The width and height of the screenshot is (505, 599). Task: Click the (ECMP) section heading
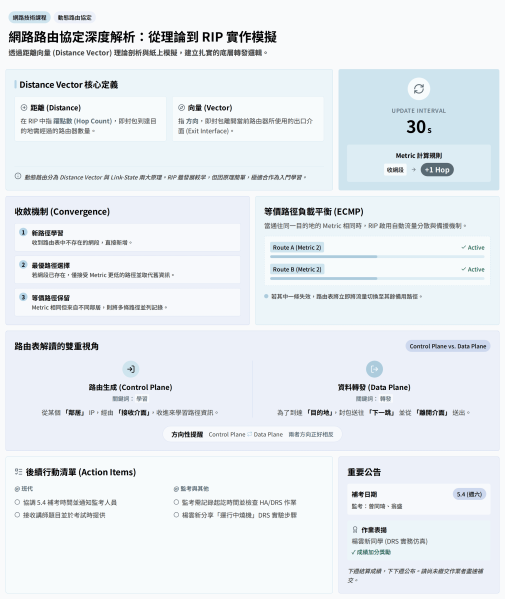pos(314,212)
